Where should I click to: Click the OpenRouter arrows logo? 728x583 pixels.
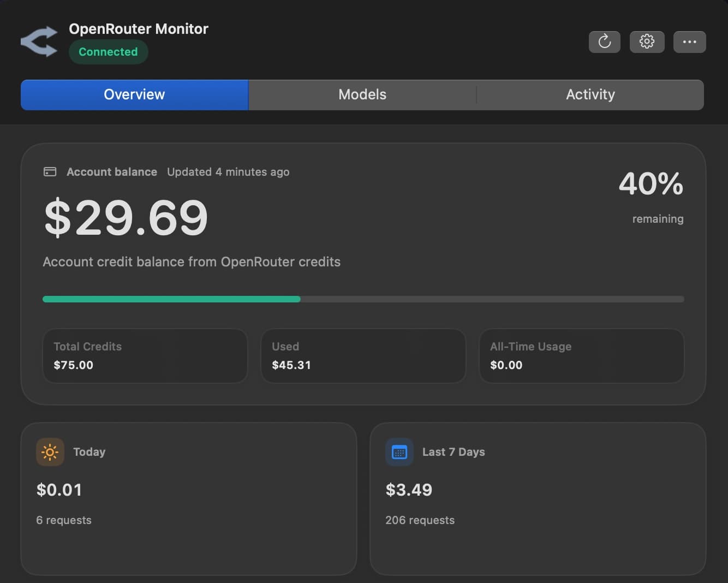(x=39, y=41)
